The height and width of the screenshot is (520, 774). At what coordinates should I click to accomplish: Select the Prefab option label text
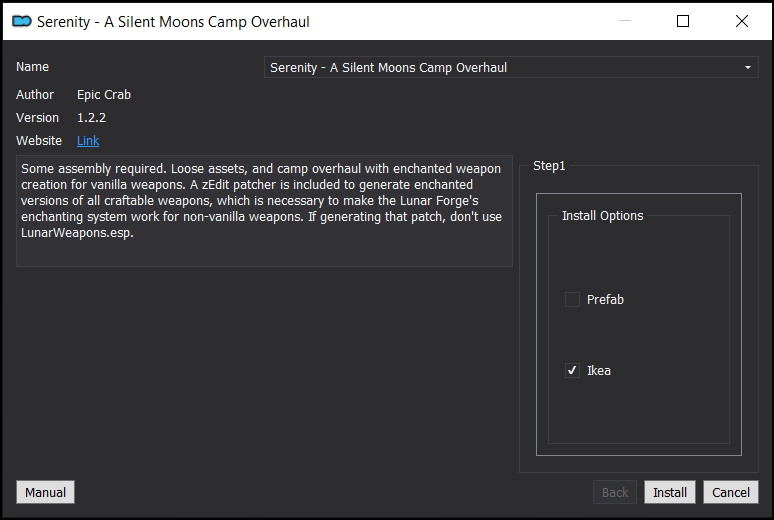[x=605, y=299]
